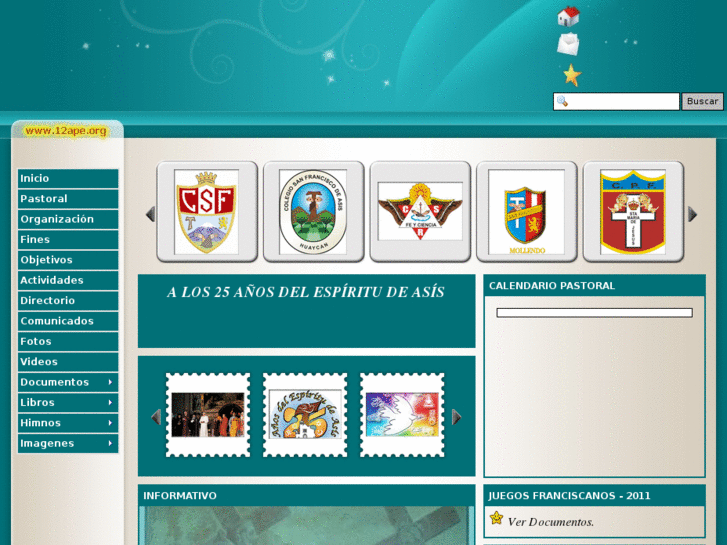
Task: Go to previous stamp in photo carousel
Action: (156, 417)
